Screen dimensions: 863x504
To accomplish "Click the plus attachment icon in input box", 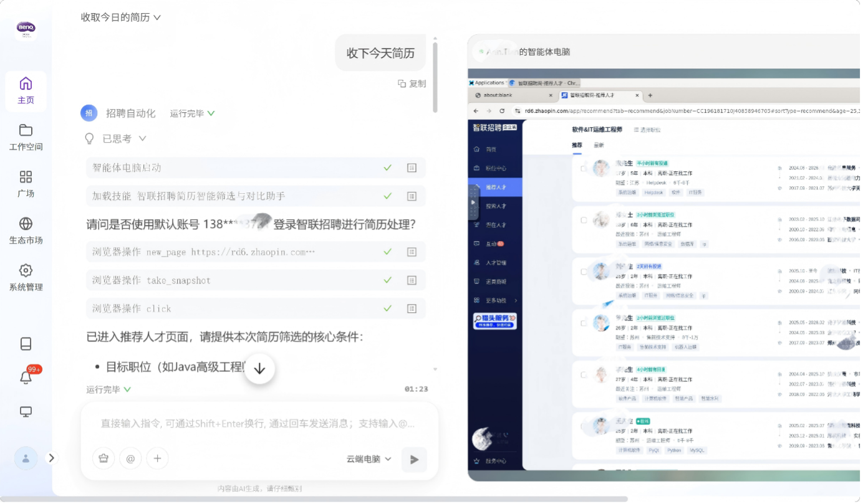I will tap(157, 459).
